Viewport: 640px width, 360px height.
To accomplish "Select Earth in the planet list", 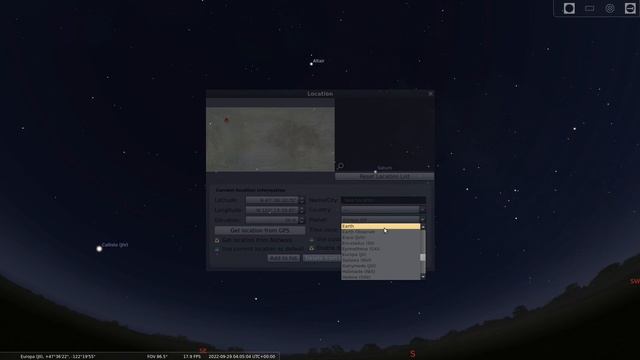I will pos(380,226).
